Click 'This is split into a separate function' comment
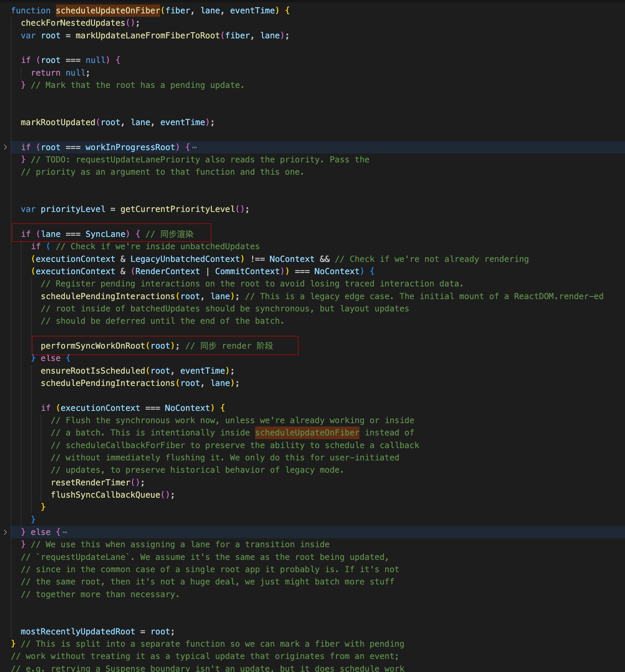 [212, 644]
